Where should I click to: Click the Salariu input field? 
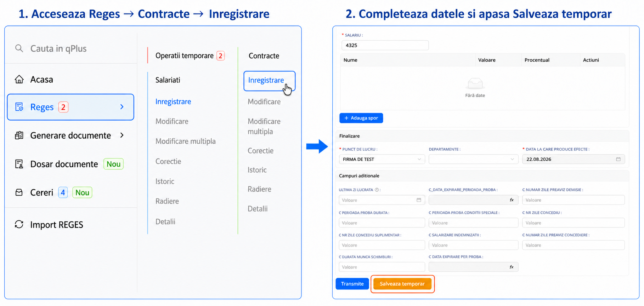click(x=385, y=45)
